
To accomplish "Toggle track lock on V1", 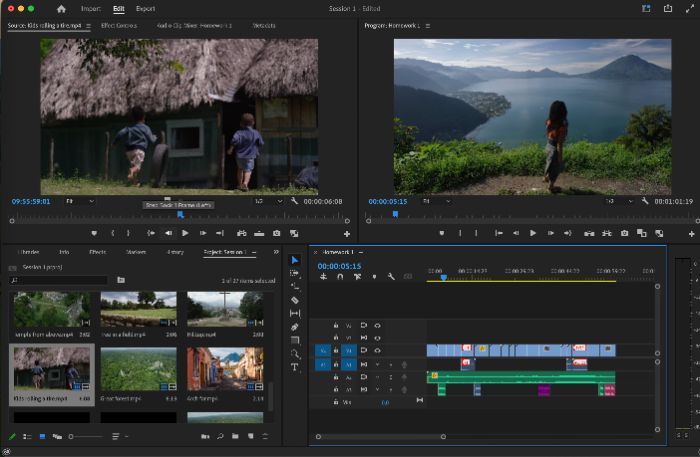I will (x=336, y=350).
